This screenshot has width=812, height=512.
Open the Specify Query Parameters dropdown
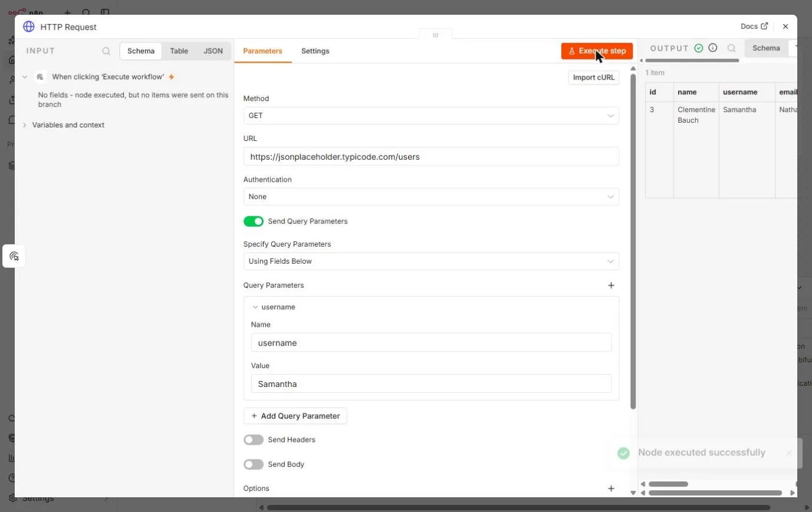pyautogui.click(x=431, y=261)
